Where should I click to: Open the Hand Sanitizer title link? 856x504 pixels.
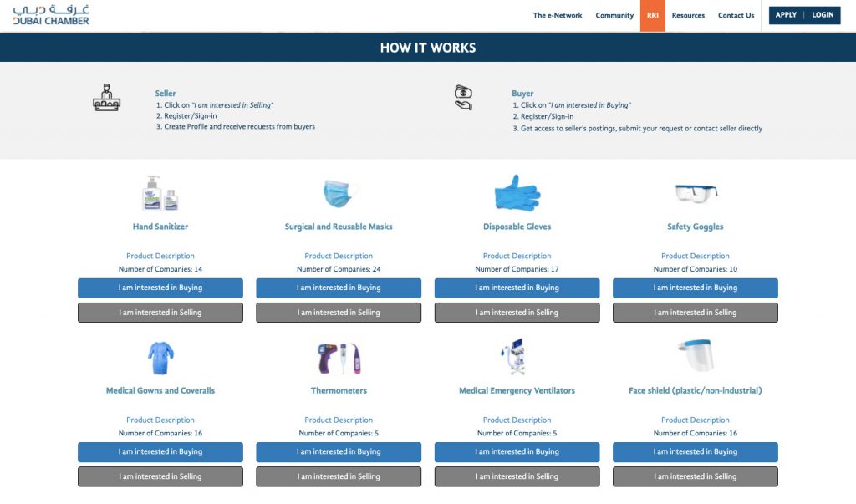click(x=160, y=227)
